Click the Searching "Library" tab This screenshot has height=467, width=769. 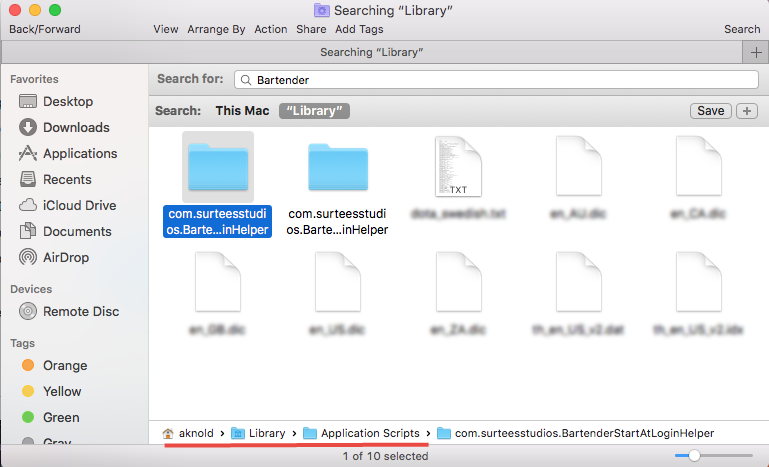pos(371,52)
